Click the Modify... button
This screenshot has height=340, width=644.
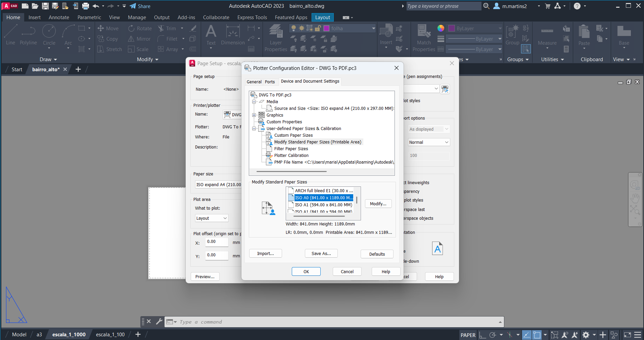[378, 204]
